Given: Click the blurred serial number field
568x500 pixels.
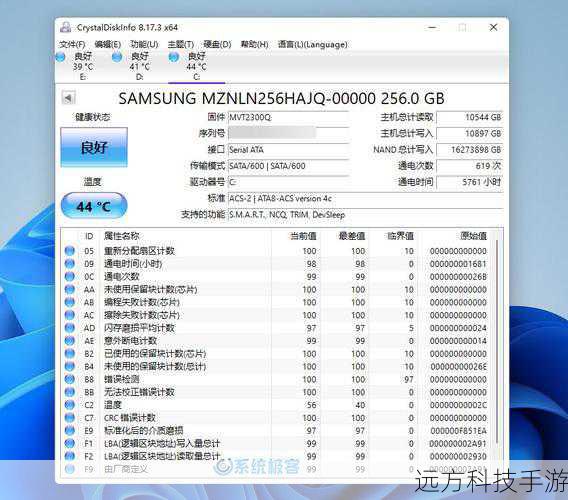Looking at the screenshot, I should [288, 133].
